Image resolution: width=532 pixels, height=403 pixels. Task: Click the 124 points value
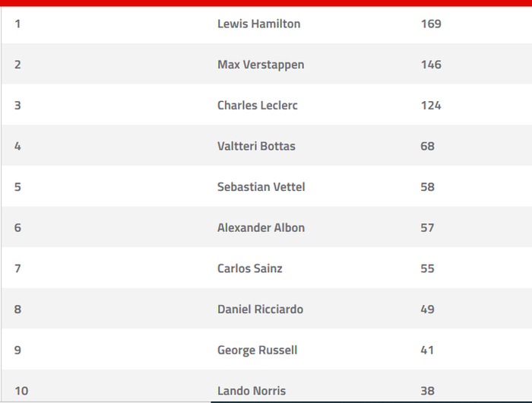tap(431, 105)
